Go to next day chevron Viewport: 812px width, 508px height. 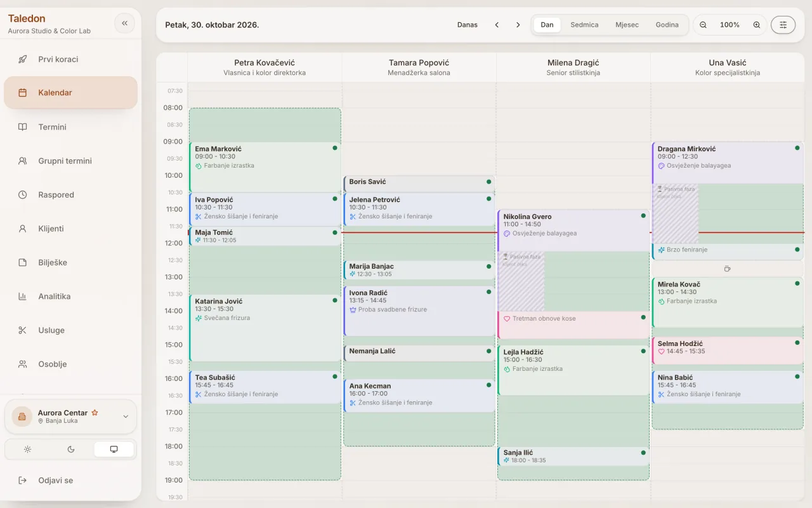point(518,25)
